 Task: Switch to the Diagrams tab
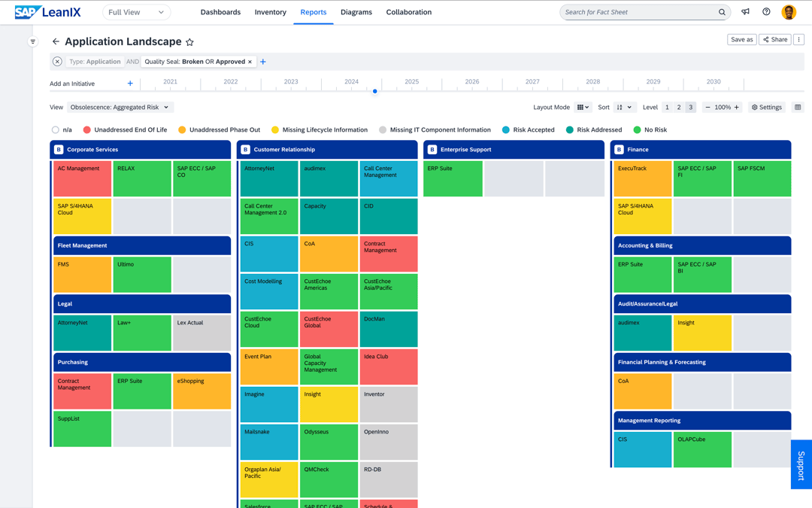click(x=356, y=12)
